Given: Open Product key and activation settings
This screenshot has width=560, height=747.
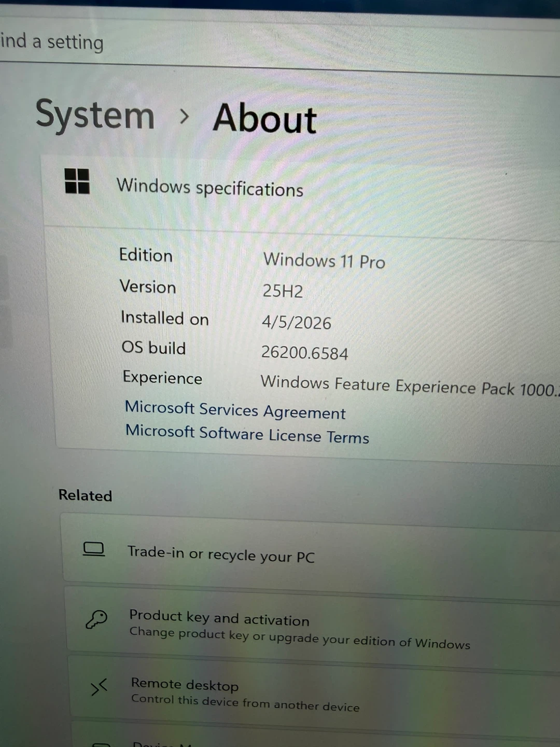Looking at the screenshot, I should (x=314, y=629).
